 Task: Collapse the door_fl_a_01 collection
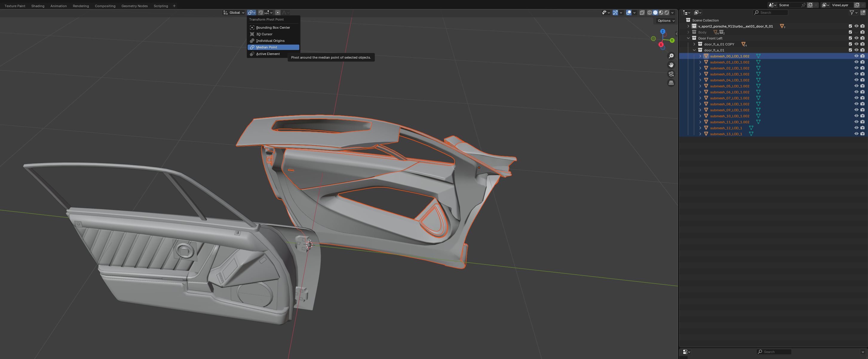point(694,50)
